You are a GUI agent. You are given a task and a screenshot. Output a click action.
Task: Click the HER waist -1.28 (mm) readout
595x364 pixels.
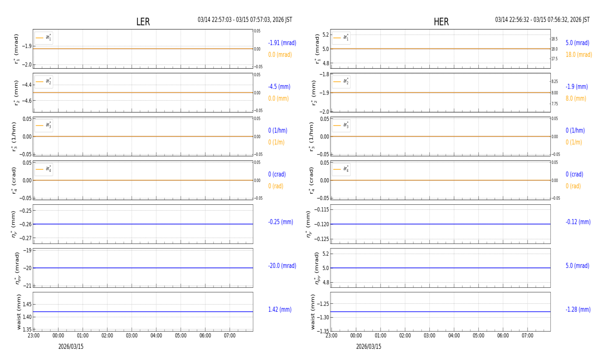578,310
